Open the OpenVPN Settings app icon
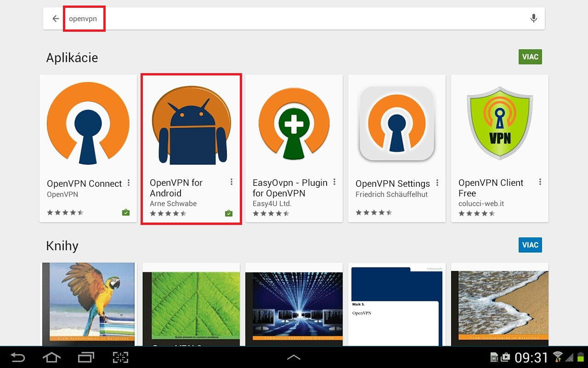Viewport: 588px width, 368px height. [397, 123]
